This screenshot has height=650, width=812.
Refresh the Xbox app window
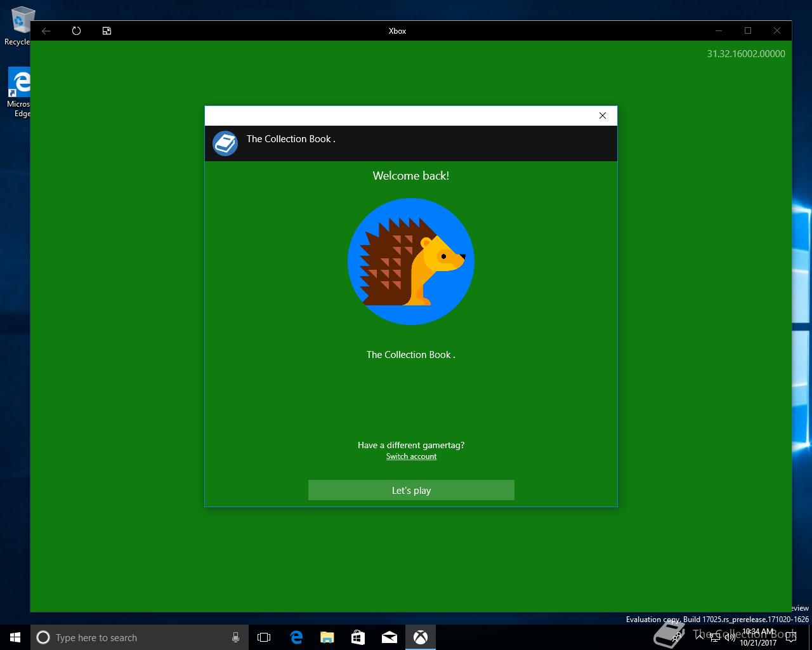pyautogui.click(x=77, y=30)
